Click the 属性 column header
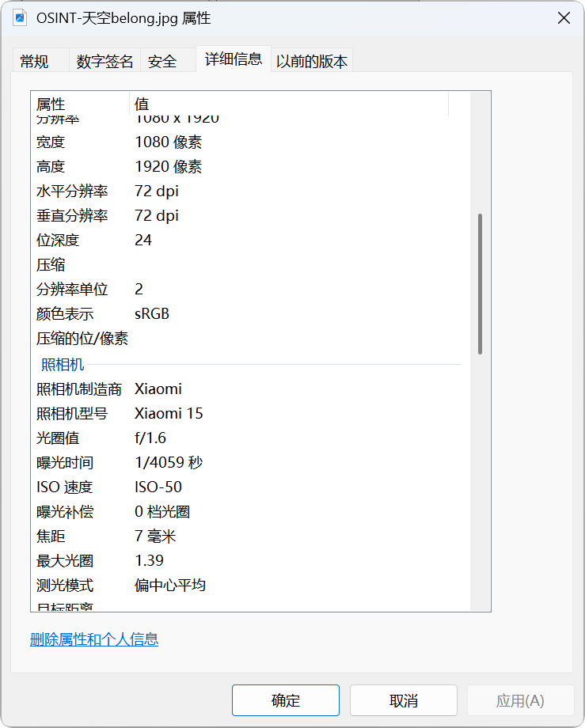Screen dimensions: 585x728 pos(79,104)
